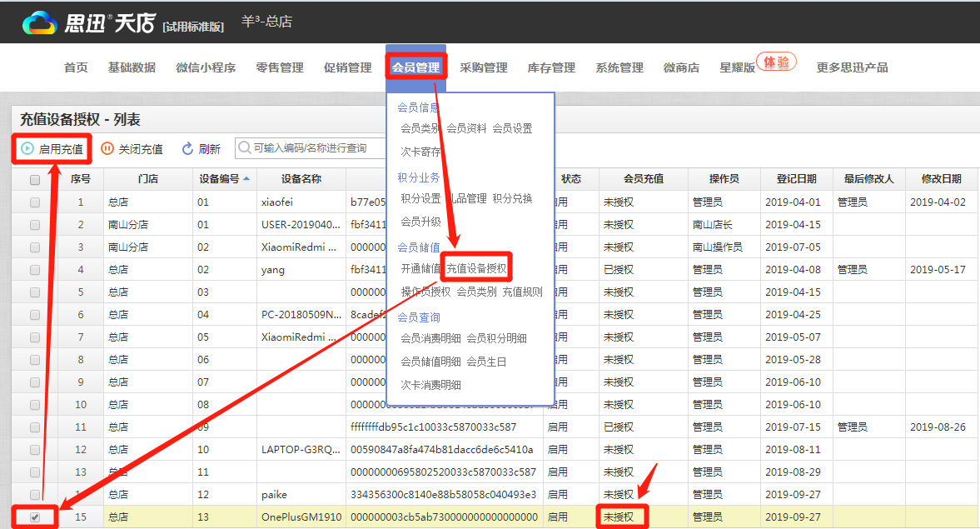Click date 2019-08-26 in 修改日期 column
980x529 pixels.
938,427
